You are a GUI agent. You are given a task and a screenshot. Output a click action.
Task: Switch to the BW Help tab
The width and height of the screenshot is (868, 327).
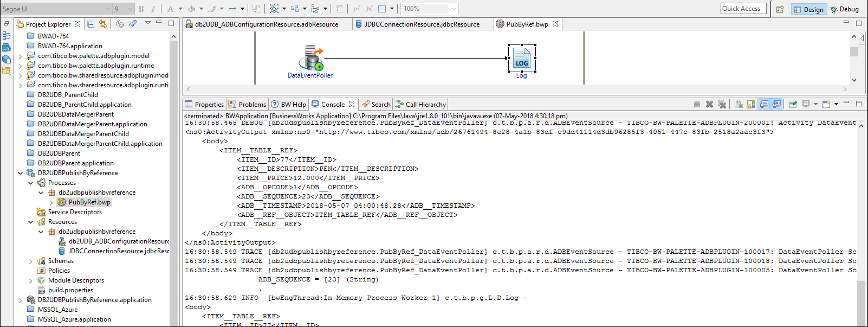[289, 105]
